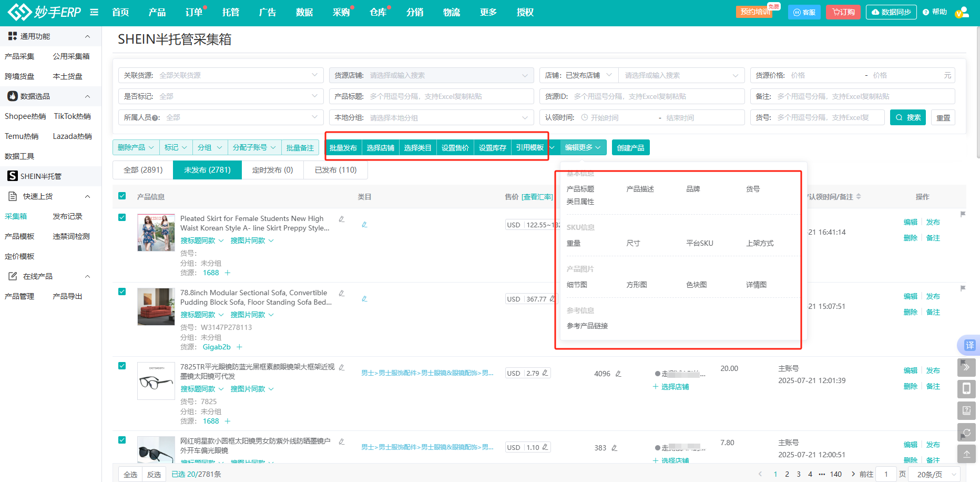980x482 pixels.
Task: Open 仓库 top menu
Action: click(x=378, y=12)
